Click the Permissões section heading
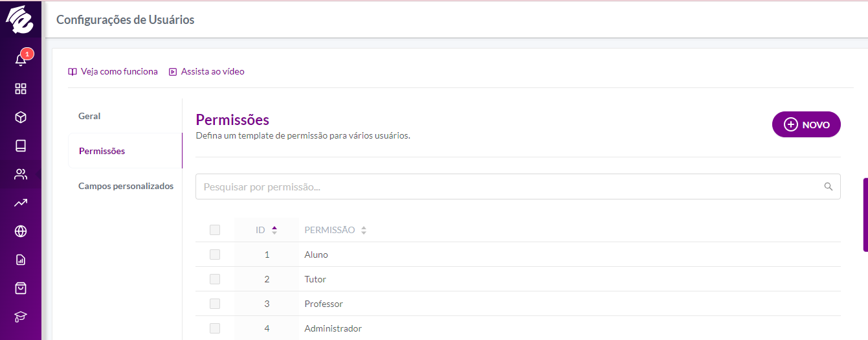868x340 pixels. pos(232,120)
